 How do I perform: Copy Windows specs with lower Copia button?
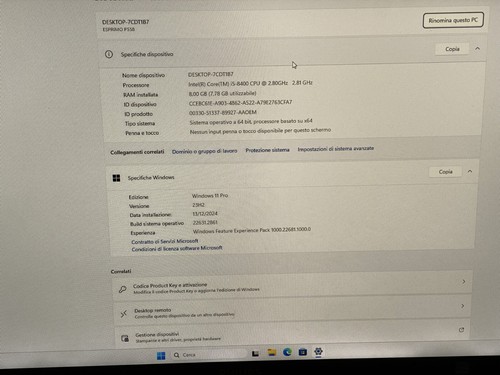(x=445, y=172)
